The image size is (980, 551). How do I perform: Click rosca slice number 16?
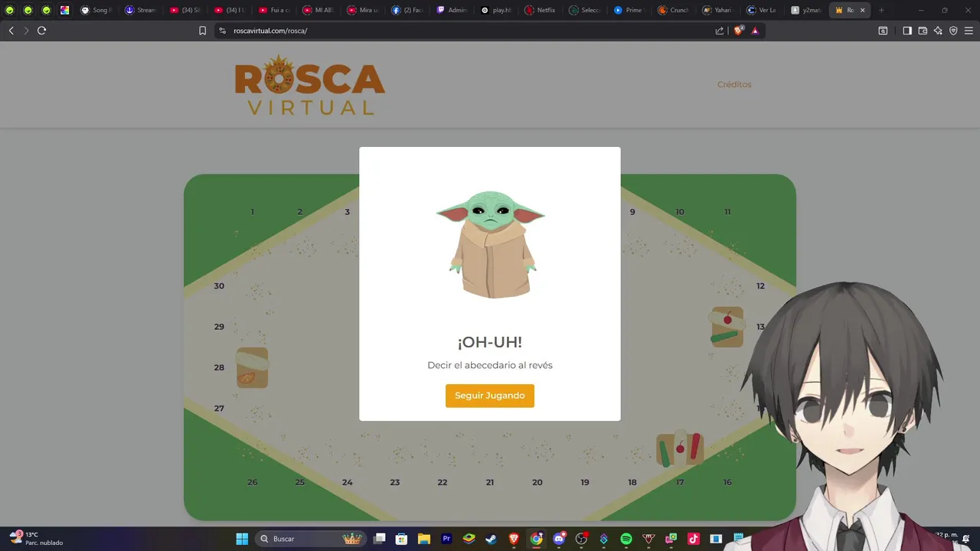coord(727,482)
